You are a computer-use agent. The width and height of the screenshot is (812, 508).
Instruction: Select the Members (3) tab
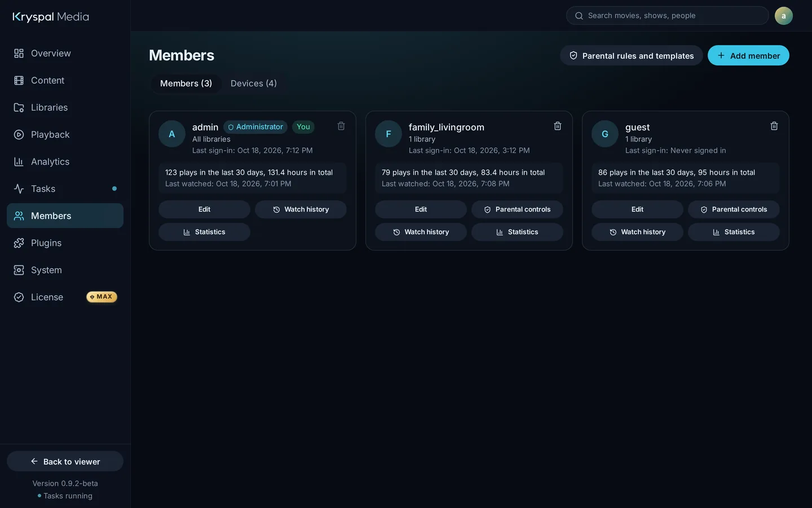point(186,84)
